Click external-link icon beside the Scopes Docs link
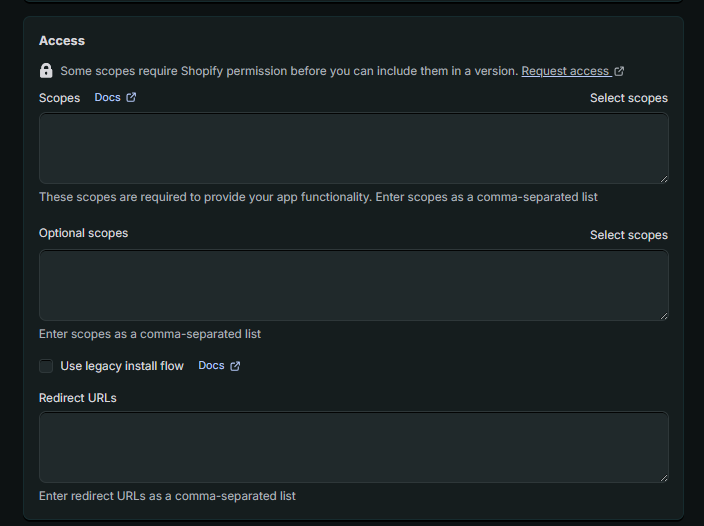 coord(131,97)
